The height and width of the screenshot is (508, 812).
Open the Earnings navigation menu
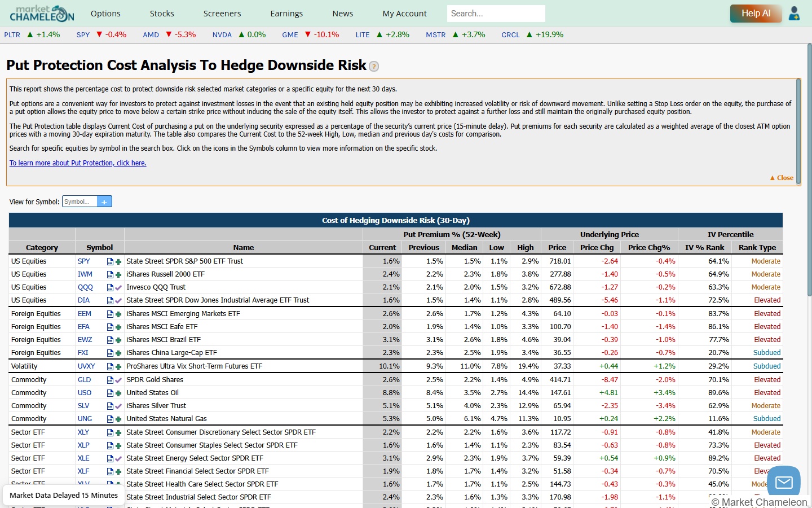(x=286, y=14)
